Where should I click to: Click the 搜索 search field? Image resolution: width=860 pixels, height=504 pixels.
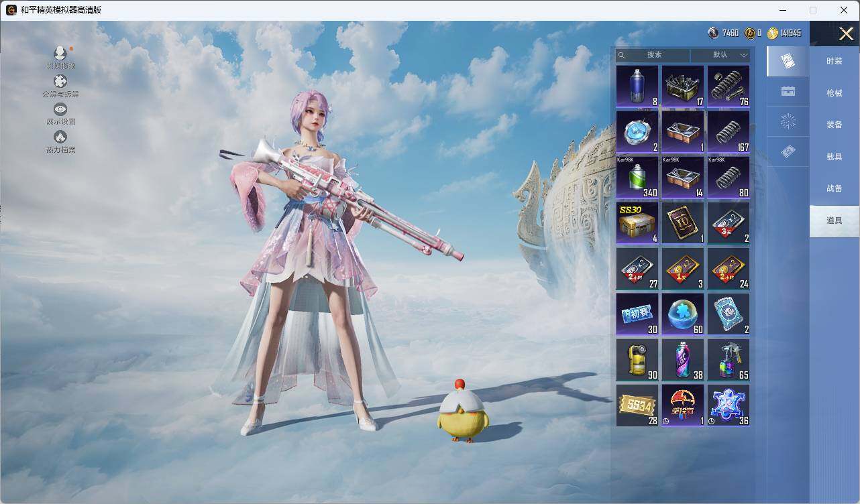653,55
